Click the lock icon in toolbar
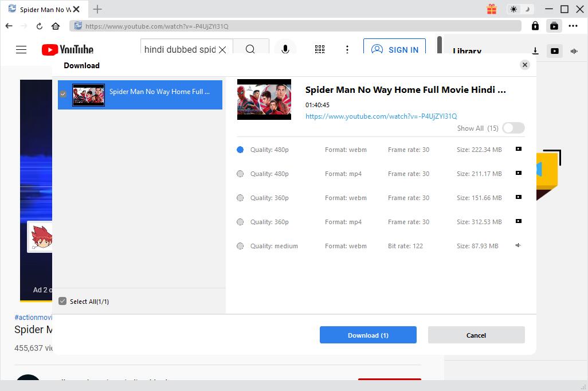 click(x=535, y=26)
